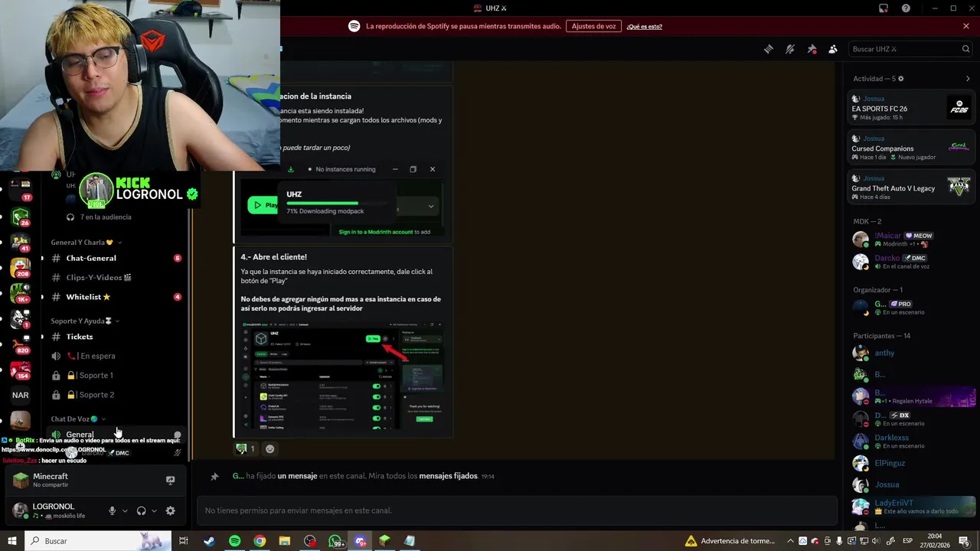Select the locked Soporte 2 channel

pos(115,395)
